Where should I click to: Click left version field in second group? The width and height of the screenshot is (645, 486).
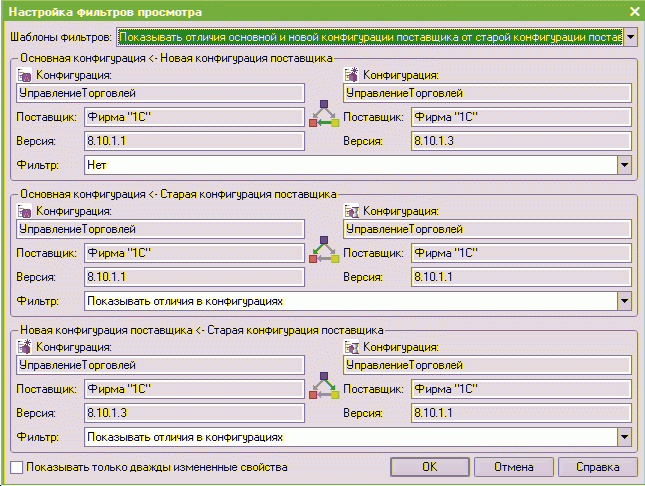pyautogui.click(x=194, y=277)
